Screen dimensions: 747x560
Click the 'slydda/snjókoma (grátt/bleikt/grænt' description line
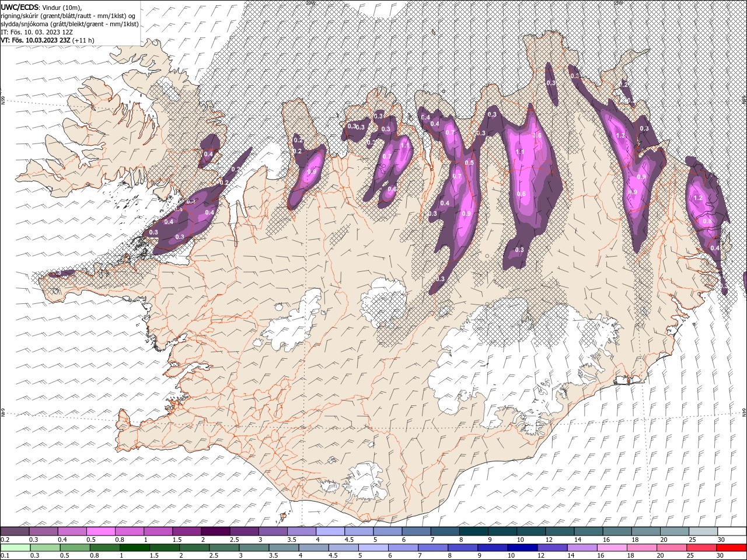click(x=69, y=24)
